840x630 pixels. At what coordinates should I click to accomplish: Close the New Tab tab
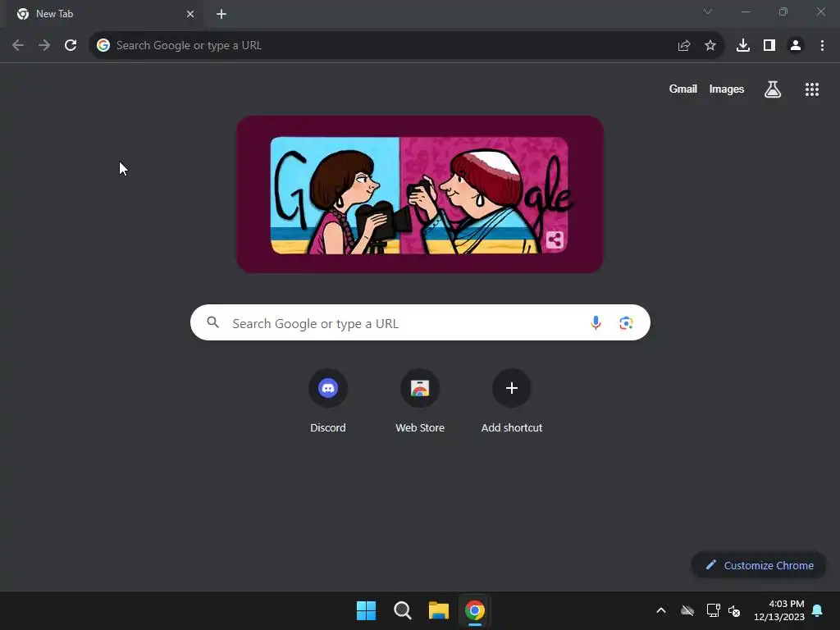(190, 14)
